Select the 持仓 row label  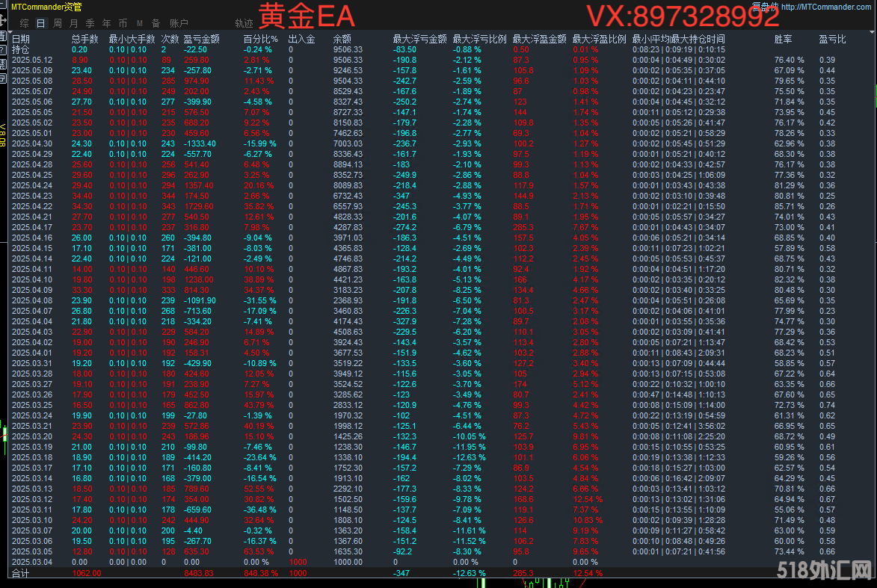point(21,50)
